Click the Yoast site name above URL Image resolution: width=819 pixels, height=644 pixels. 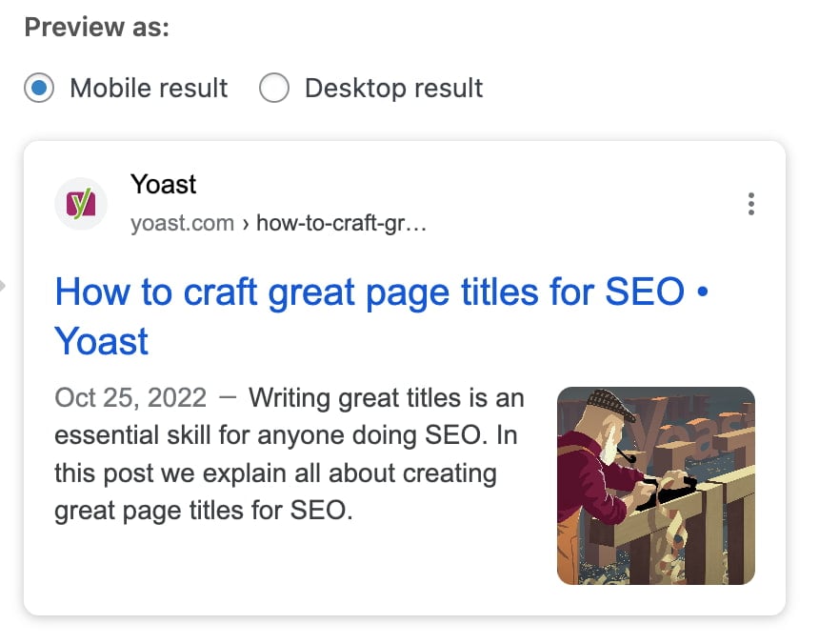[x=164, y=184]
